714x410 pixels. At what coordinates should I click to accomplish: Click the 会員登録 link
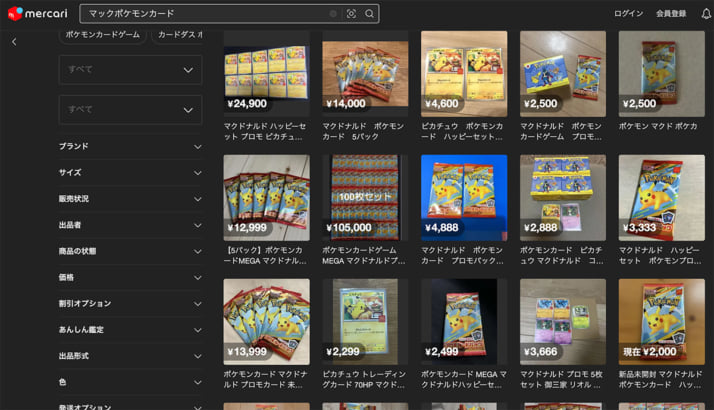pyautogui.click(x=671, y=14)
